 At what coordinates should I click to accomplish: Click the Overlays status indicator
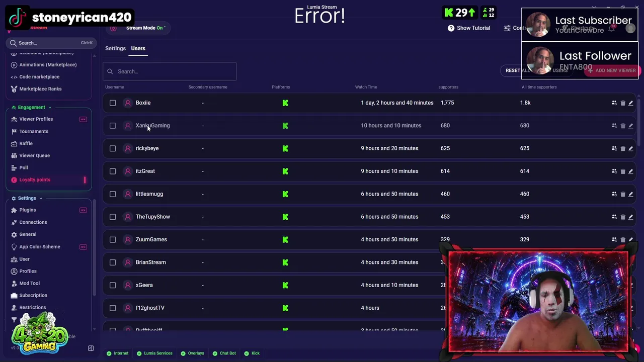192,353
